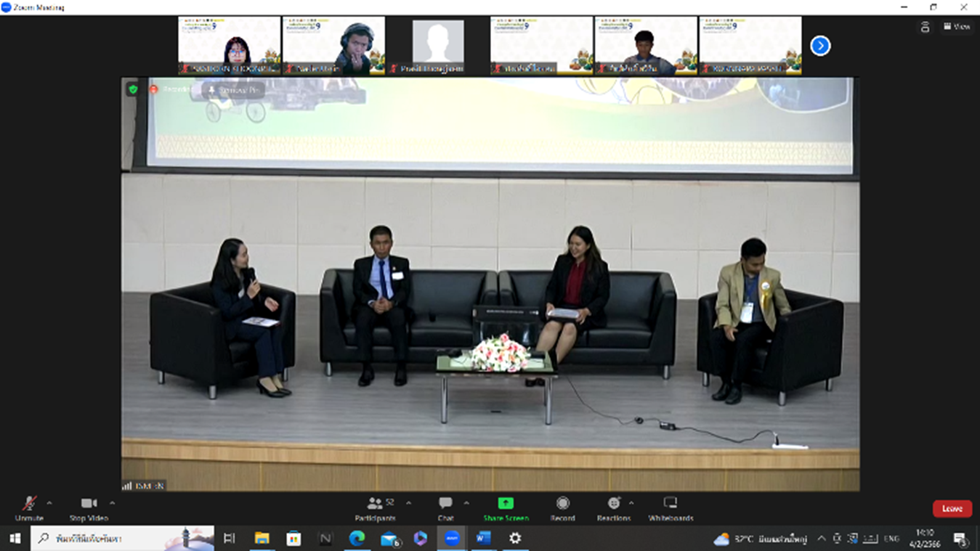
Task: Expand audio options arrow beside Unmute
Action: [49, 502]
